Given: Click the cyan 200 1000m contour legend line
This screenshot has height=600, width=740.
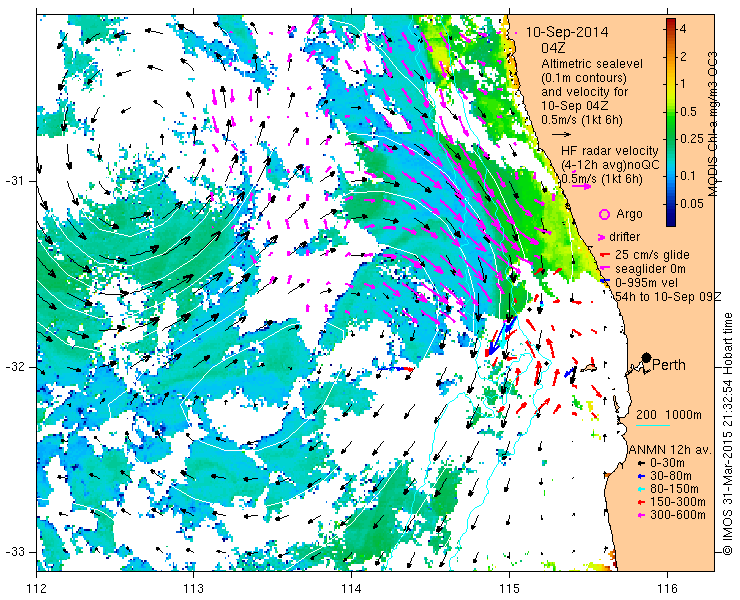Looking at the screenshot, I should pyautogui.click(x=653, y=426).
